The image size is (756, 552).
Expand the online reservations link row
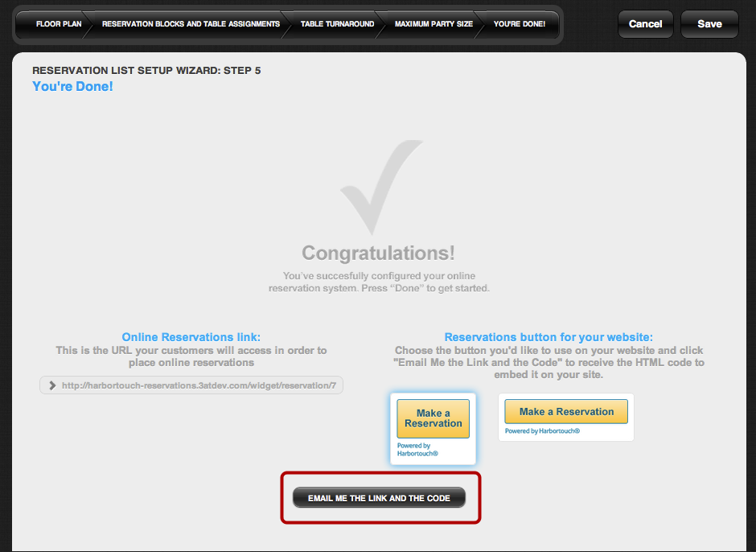coord(191,385)
